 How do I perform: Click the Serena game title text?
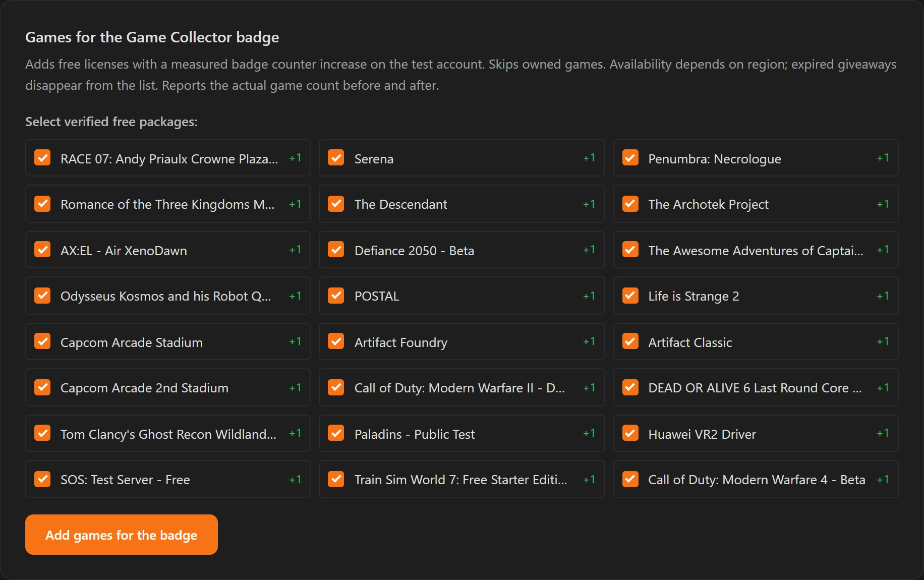(x=374, y=159)
